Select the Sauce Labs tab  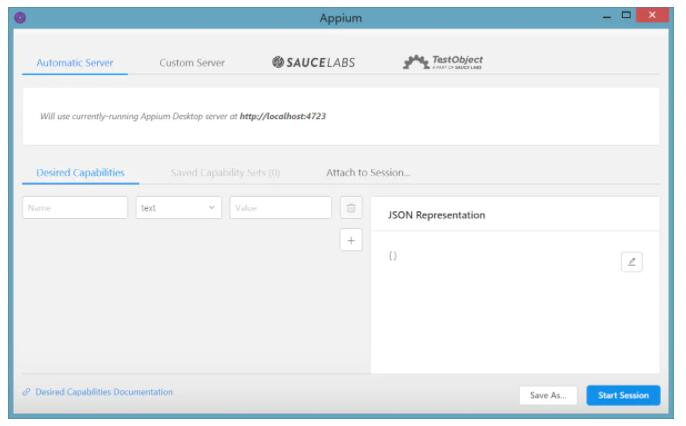[313, 63]
